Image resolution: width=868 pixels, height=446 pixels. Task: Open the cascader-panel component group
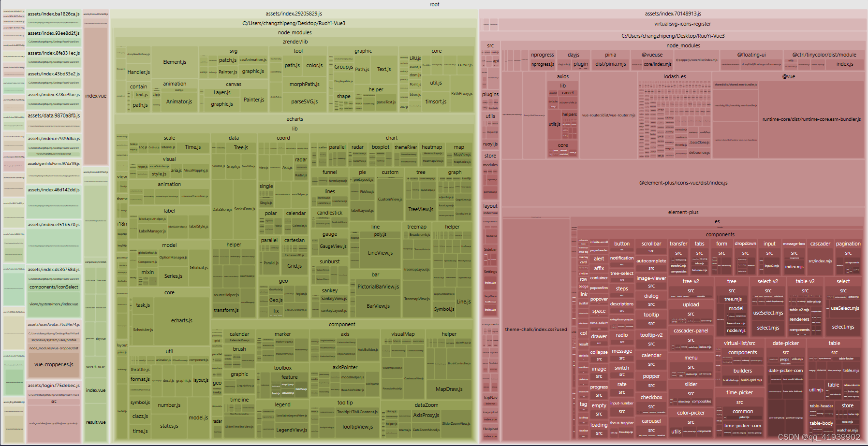point(691,331)
